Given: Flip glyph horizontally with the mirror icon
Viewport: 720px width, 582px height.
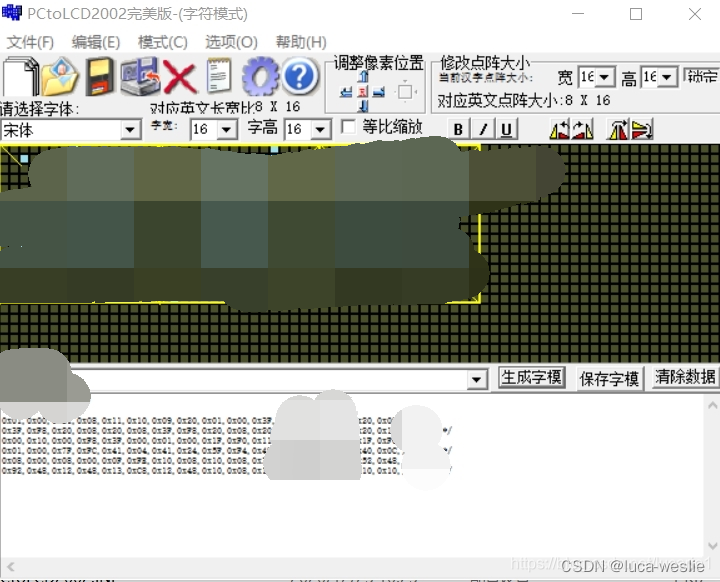Looking at the screenshot, I should (618, 129).
